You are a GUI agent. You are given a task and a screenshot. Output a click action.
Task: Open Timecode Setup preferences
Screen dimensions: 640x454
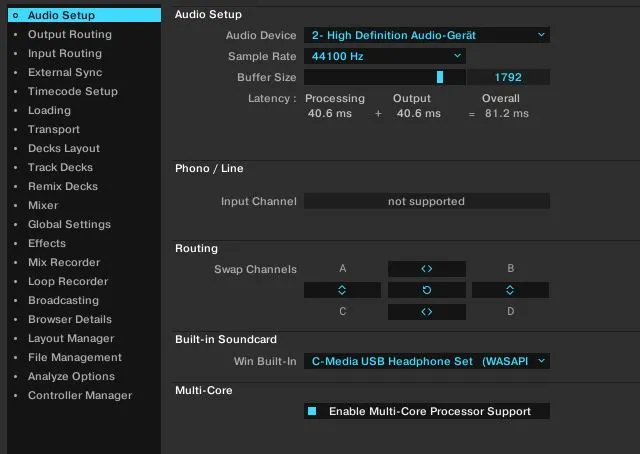72,91
